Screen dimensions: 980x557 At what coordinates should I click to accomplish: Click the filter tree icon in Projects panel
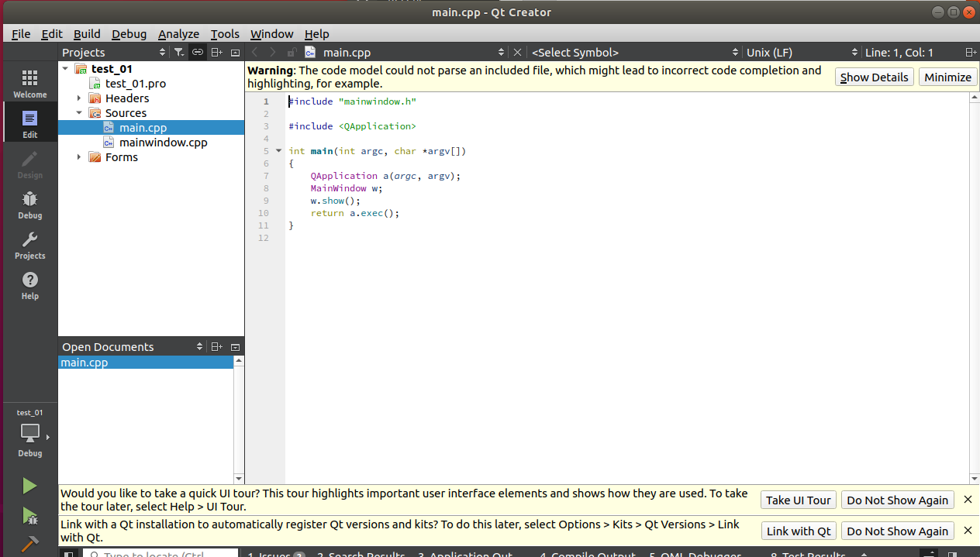pyautogui.click(x=178, y=52)
